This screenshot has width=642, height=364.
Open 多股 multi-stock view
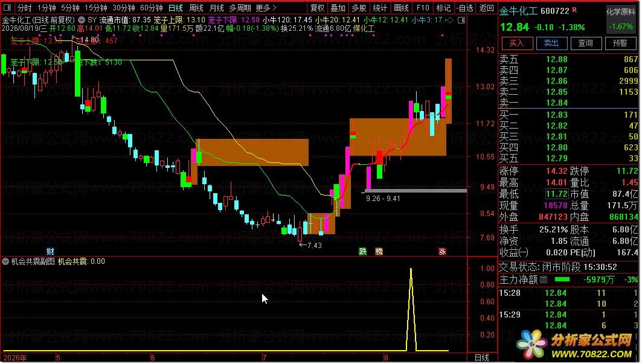coord(359,8)
